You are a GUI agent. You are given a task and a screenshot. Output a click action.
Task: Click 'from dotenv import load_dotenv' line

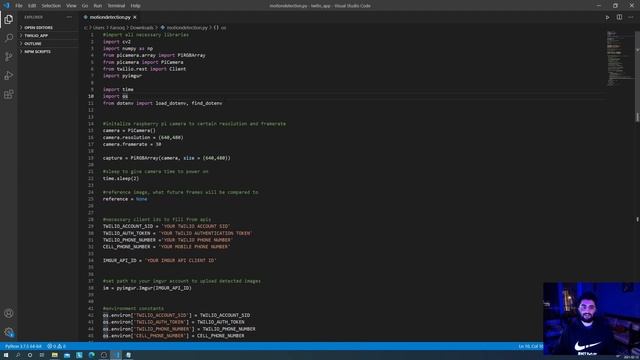click(162, 103)
